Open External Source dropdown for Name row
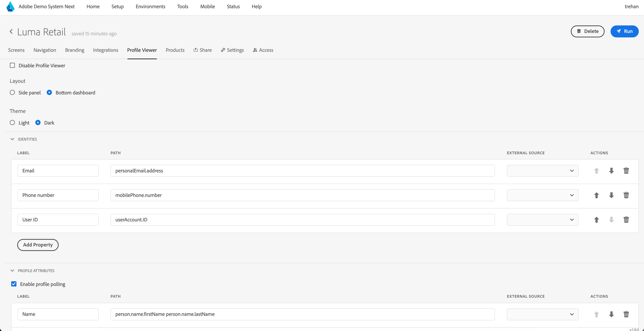This screenshot has width=644, height=331. pyautogui.click(x=543, y=314)
